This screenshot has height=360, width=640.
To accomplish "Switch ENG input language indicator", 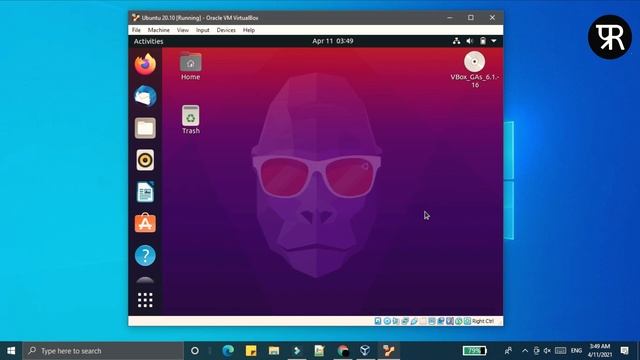I will pos(576,351).
